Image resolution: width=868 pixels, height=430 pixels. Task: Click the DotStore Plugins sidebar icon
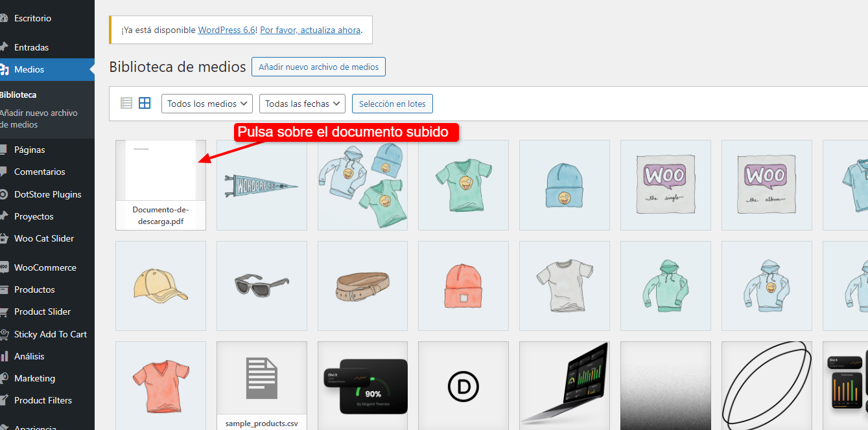pyautogui.click(x=3, y=194)
